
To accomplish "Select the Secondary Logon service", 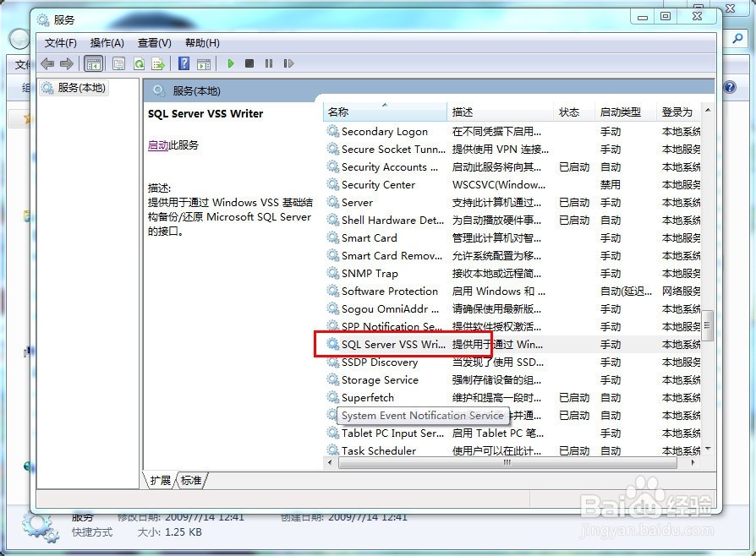I will point(512,132).
